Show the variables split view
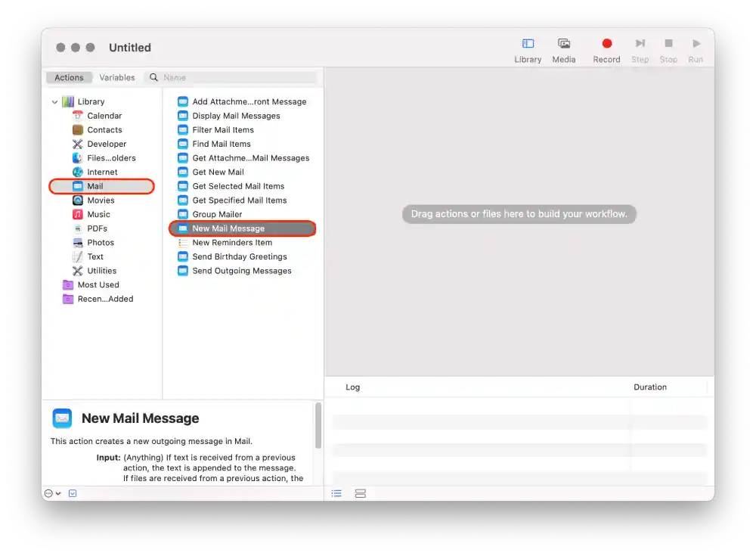The height and width of the screenshot is (556, 756). tap(360, 493)
